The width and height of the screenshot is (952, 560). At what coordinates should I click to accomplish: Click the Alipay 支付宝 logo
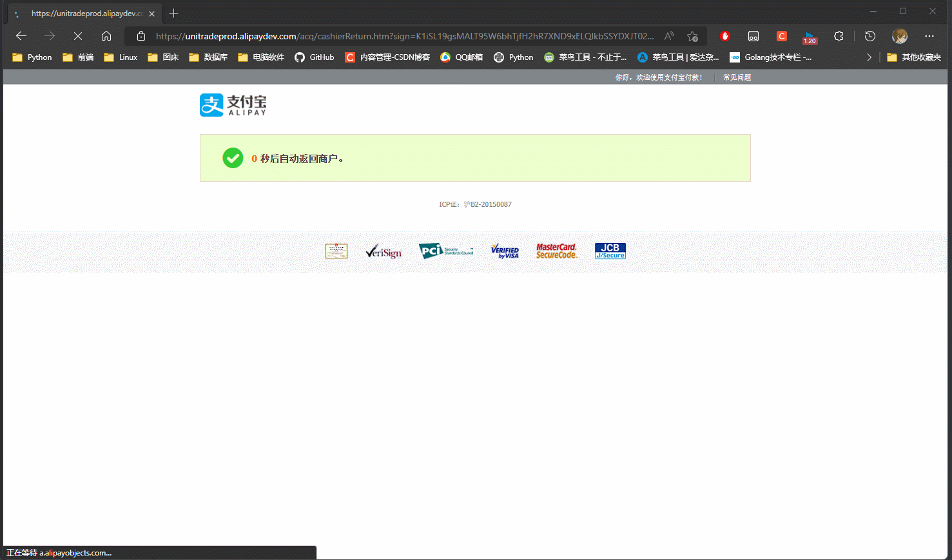tap(233, 105)
